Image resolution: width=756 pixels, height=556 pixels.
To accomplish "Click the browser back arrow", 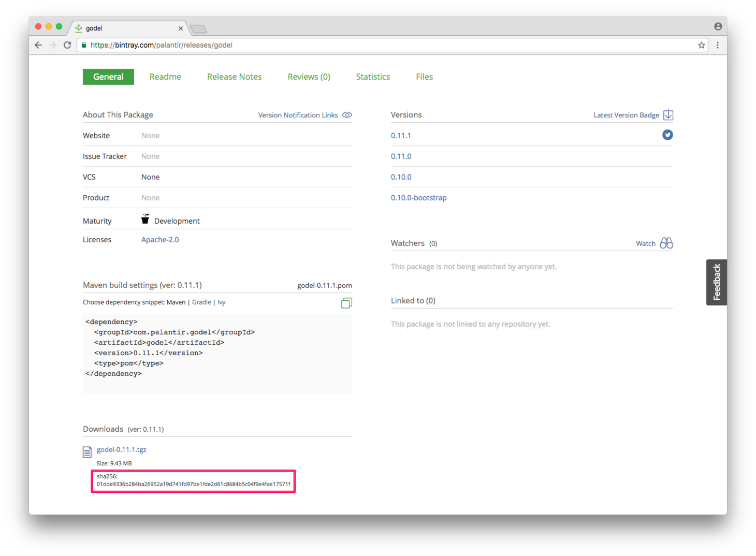I will pyautogui.click(x=38, y=45).
